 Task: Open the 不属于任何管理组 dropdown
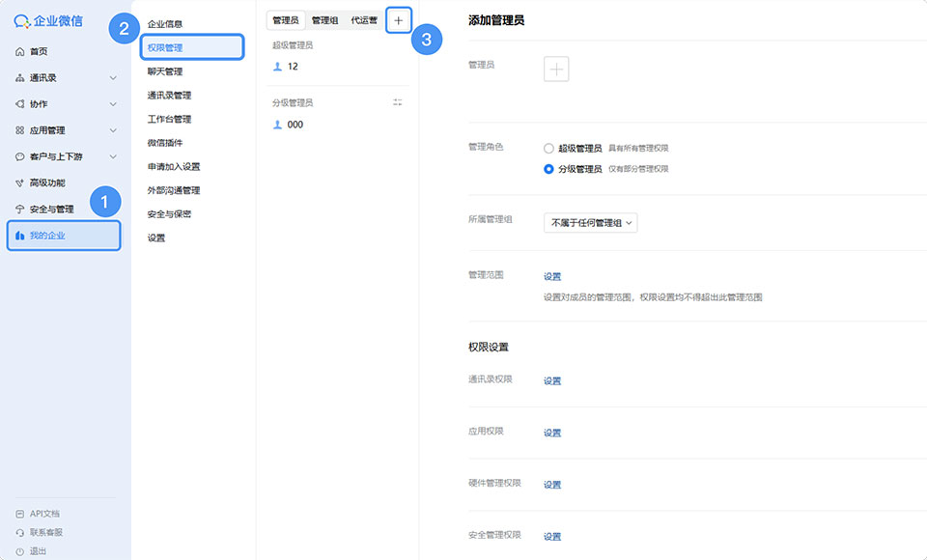[591, 223]
